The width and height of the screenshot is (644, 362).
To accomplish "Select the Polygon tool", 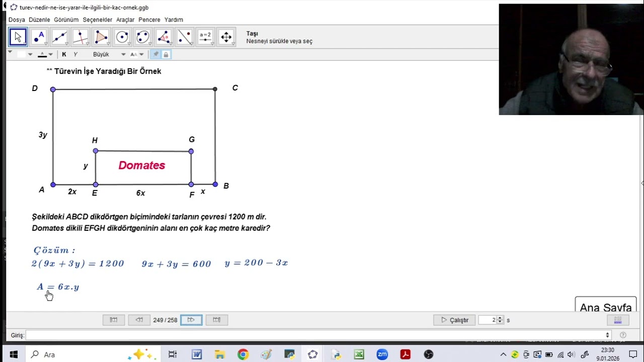I will tap(101, 37).
